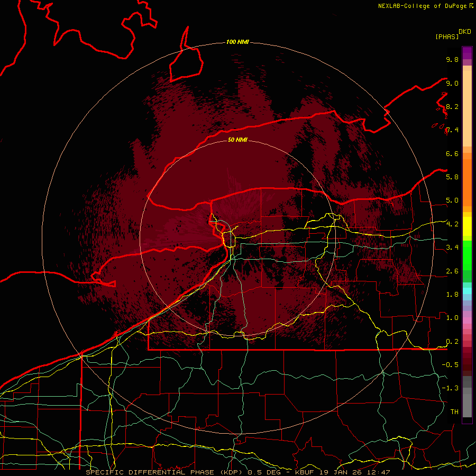Select the 4.2 value on the color scale
Screen dimensions: 476x476
pyautogui.click(x=452, y=224)
